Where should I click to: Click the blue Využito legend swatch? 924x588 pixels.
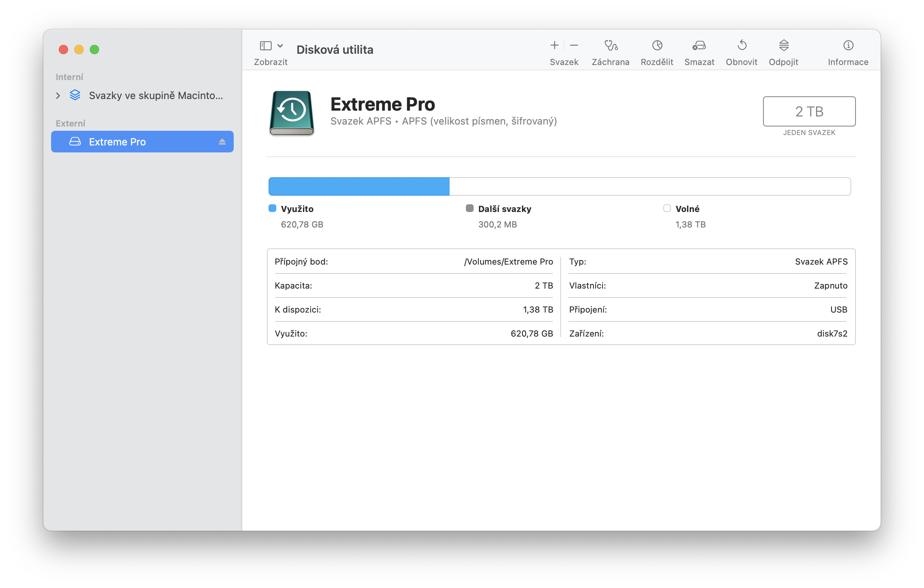[272, 209]
